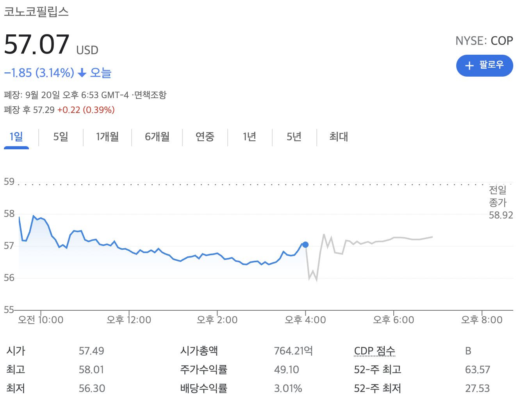Click the 57.07 current price
The width and height of the screenshot is (532, 401).
coord(37,44)
